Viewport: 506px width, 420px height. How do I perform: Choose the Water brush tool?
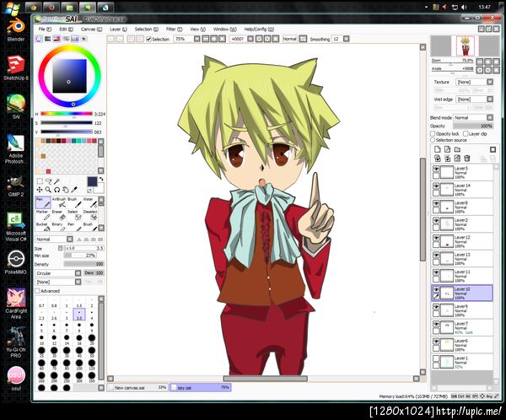[x=90, y=202]
